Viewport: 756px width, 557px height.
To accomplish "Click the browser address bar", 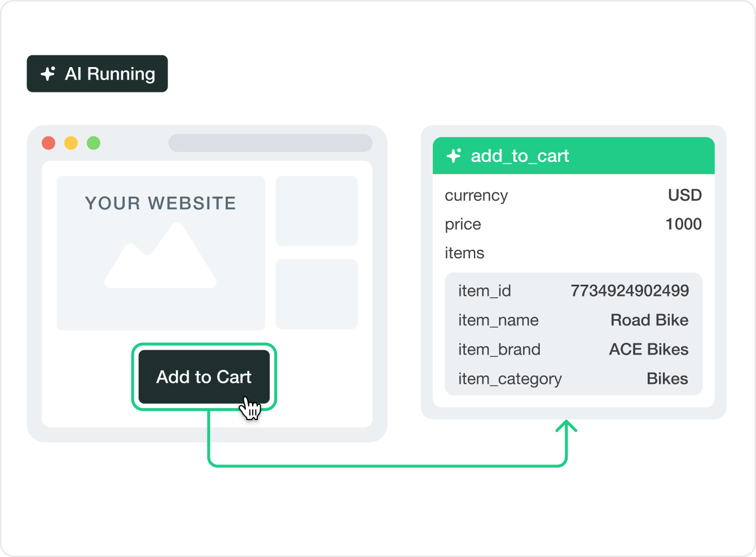I will pos(270,143).
